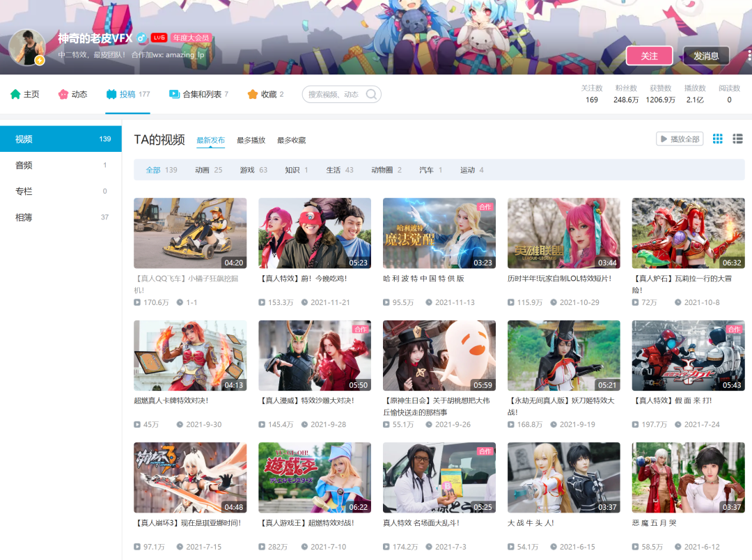This screenshot has height=560, width=752.
Task: Click the blue 投稿 tab icon
Action: point(111,94)
